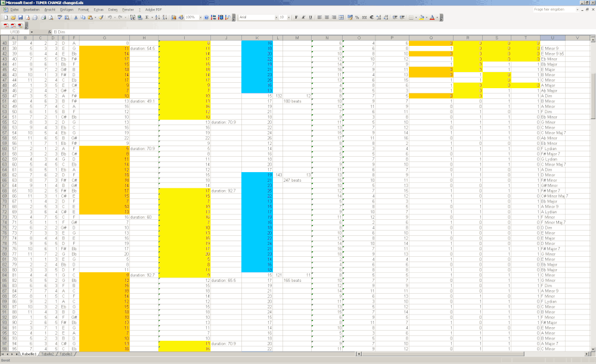
Task: Align cell text left
Action: coord(319,17)
